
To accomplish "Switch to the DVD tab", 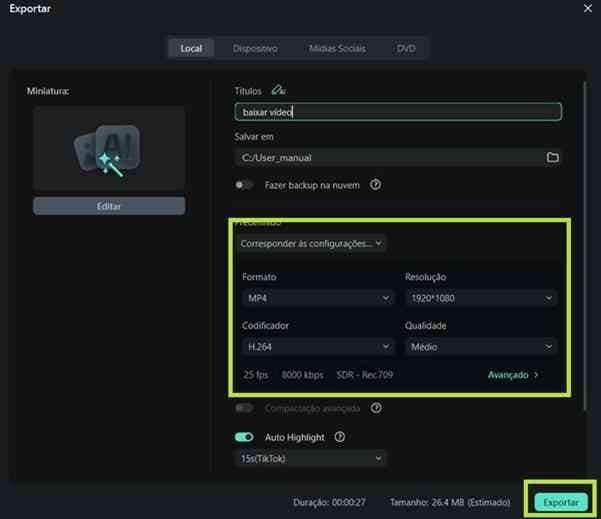I will pos(406,48).
